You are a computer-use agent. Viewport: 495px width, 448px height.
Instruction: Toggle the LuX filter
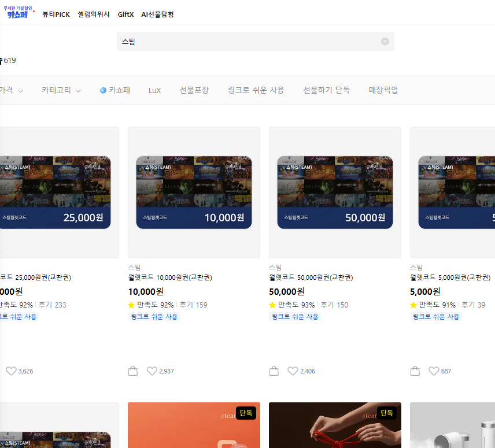(155, 91)
